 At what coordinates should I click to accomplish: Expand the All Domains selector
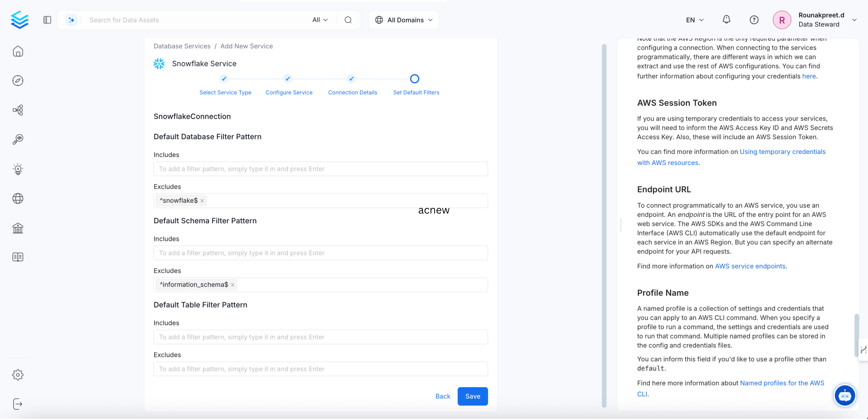[403, 19]
